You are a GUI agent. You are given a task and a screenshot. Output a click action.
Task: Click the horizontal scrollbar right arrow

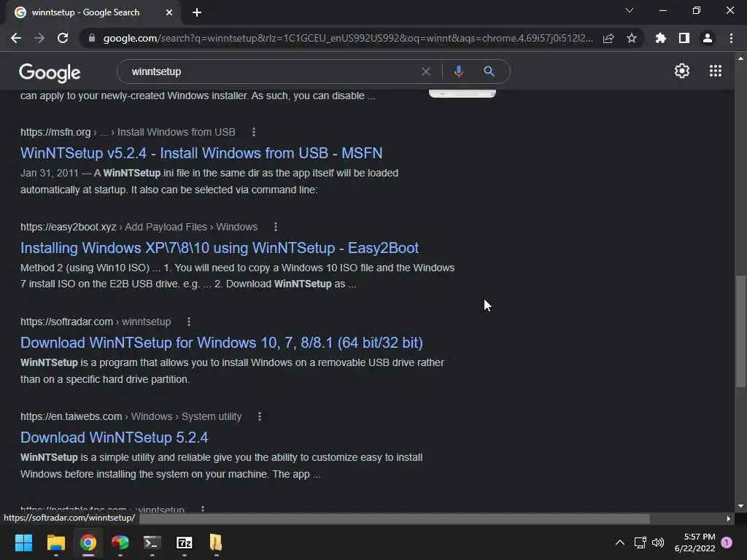[729, 518]
